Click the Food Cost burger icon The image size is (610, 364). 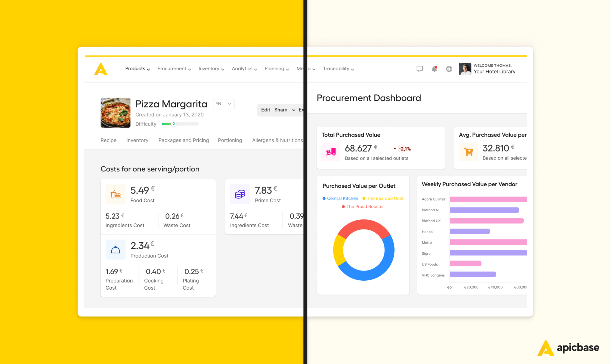[116, 194]
